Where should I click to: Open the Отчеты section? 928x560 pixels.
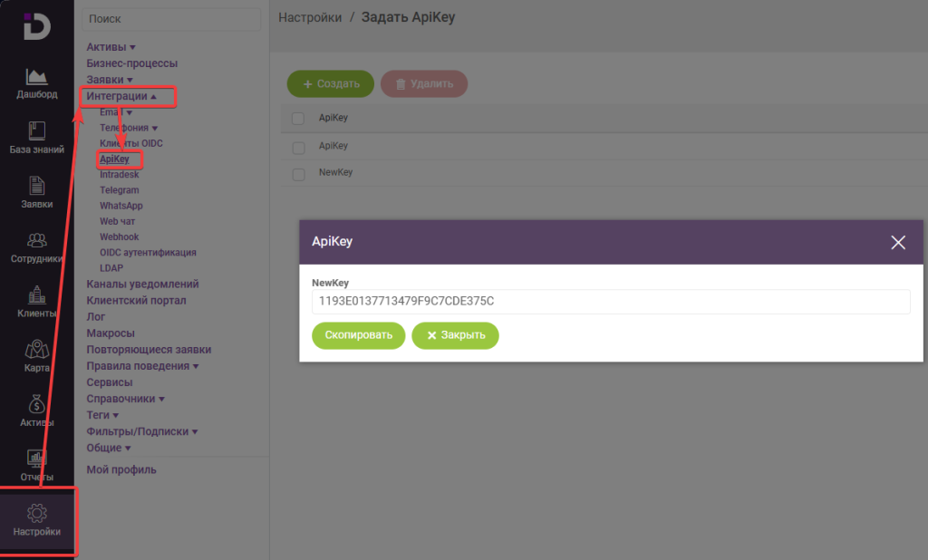point(36,465)
